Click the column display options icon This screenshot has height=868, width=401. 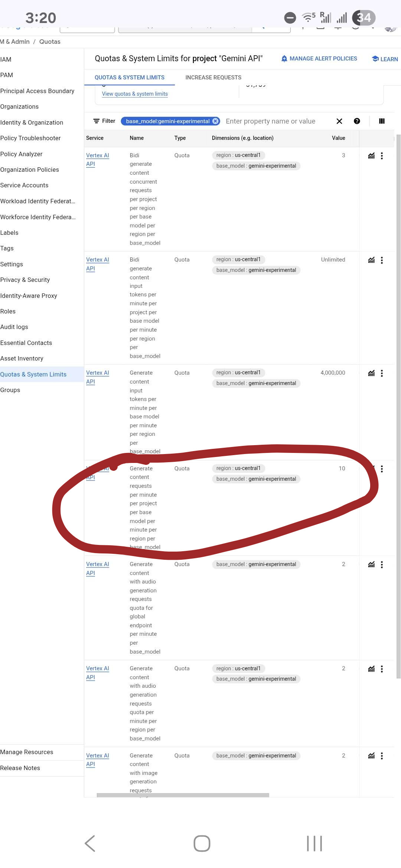pyautogui.click(x=382, y=121)
